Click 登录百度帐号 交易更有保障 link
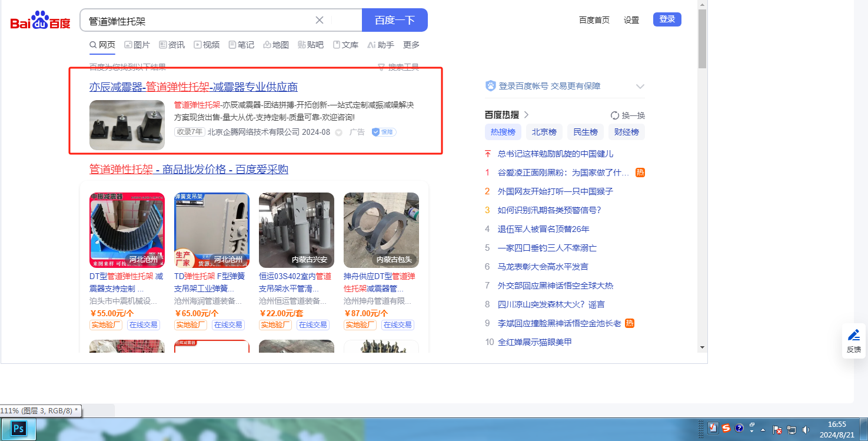This screenshot has height=441, width=868. [x=550, y=86]
